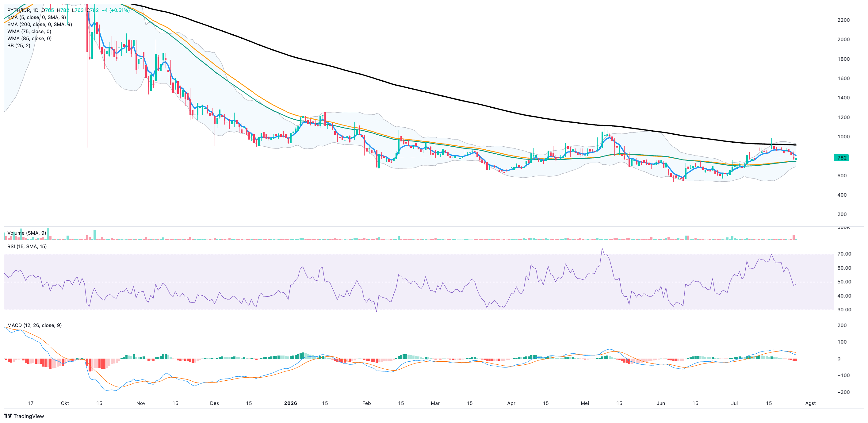The width and height of the screenshot is (868, 423).
Task: Click the 1400 price axis label
Action: coord(843,98)
